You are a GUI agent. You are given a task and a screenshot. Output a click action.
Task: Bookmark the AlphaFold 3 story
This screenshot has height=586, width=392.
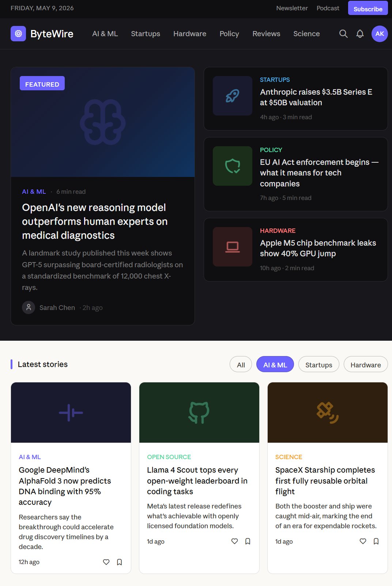click(120, 562)
